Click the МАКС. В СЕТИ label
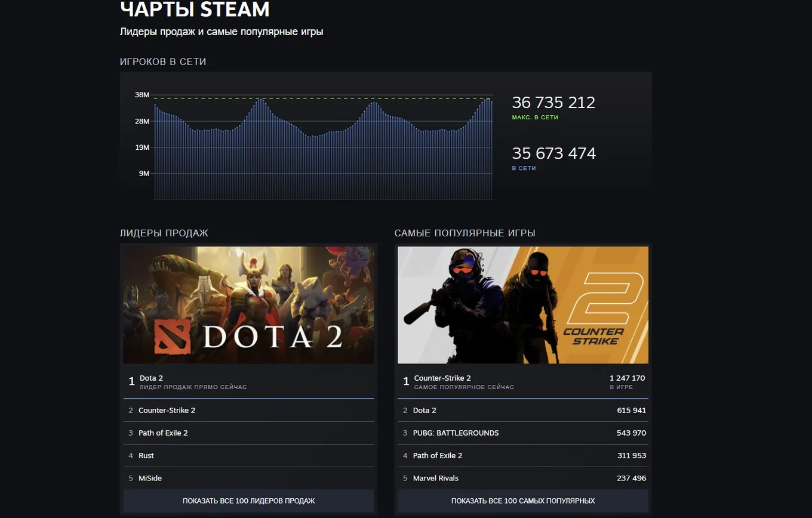Screen dimensions: 812x518 coord(535,118)
